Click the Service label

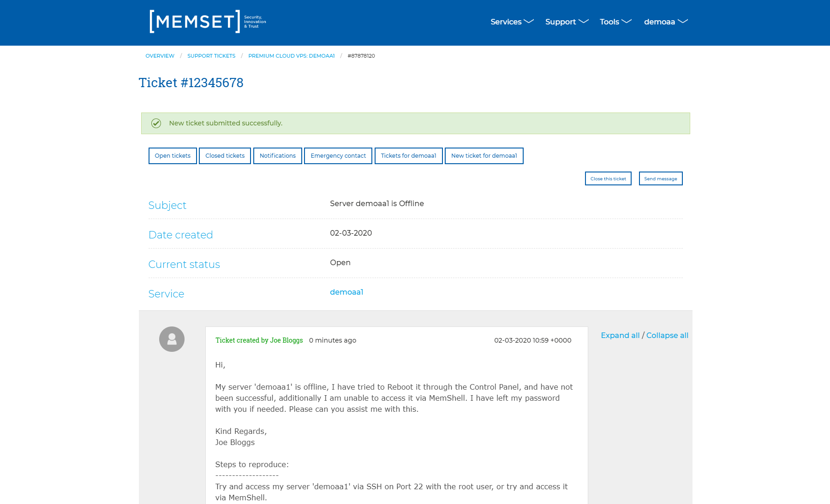166,294
